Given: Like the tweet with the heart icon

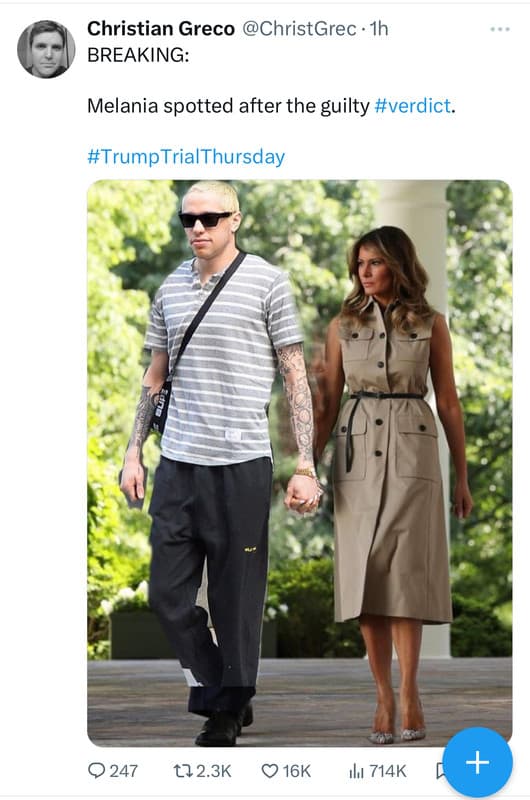Looking at the screenshot, I should (x=270, y=770).
